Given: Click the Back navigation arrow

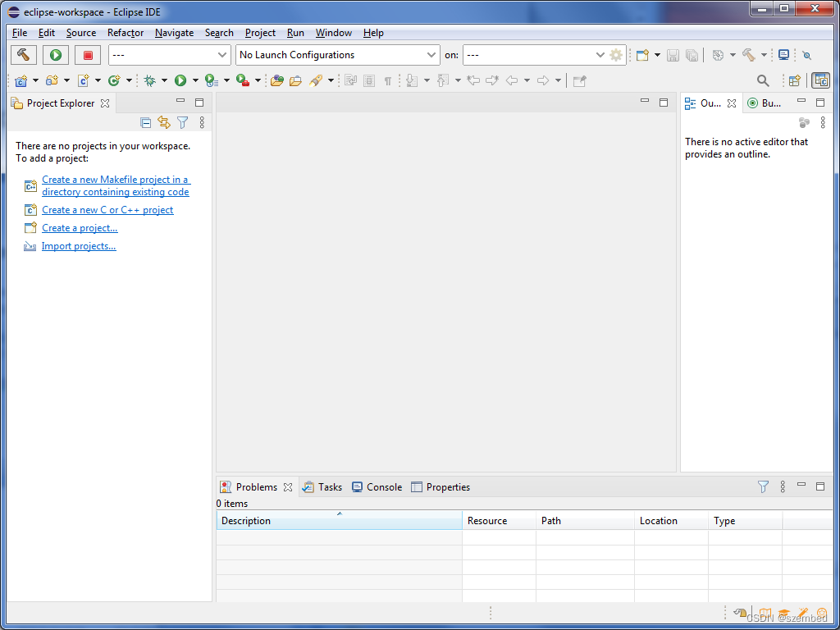Looking at the screenshot, I should pyautogui.click(x=512, y=81).
